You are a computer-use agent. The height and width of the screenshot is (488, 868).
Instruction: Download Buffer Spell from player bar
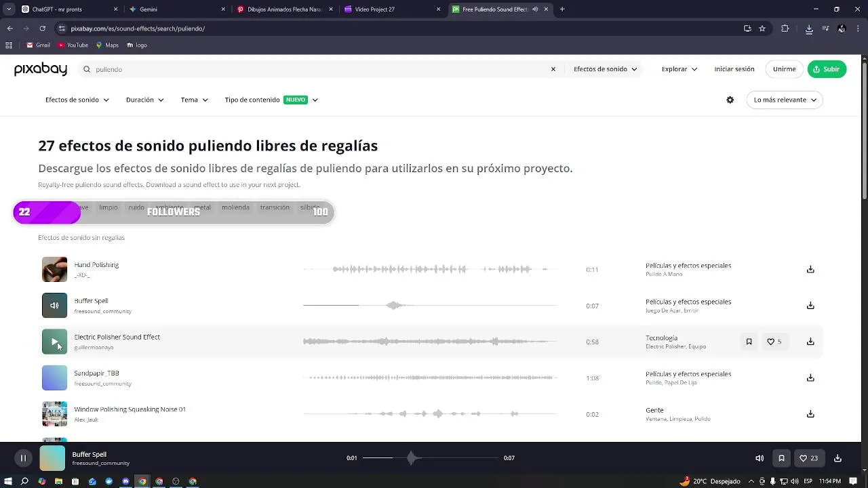[837, 458]
